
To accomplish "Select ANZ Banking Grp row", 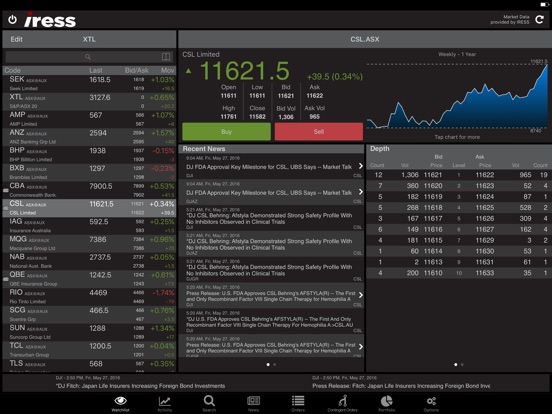I will tap(89, 137).
